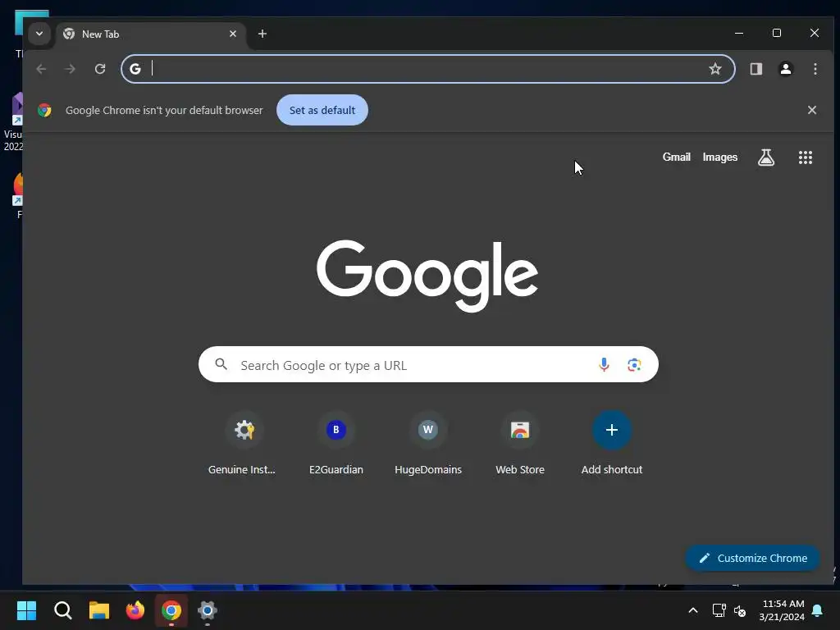Open network status tray icon

[x=719, y=610]
